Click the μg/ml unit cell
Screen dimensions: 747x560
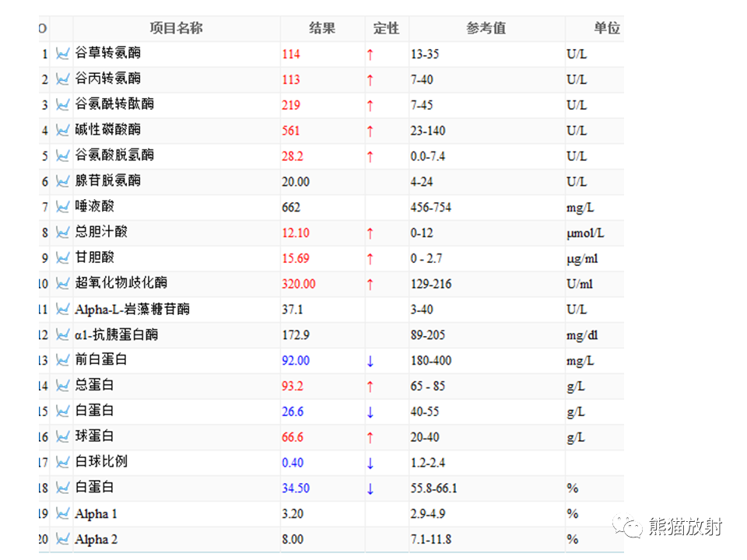(x=582, y=258)
